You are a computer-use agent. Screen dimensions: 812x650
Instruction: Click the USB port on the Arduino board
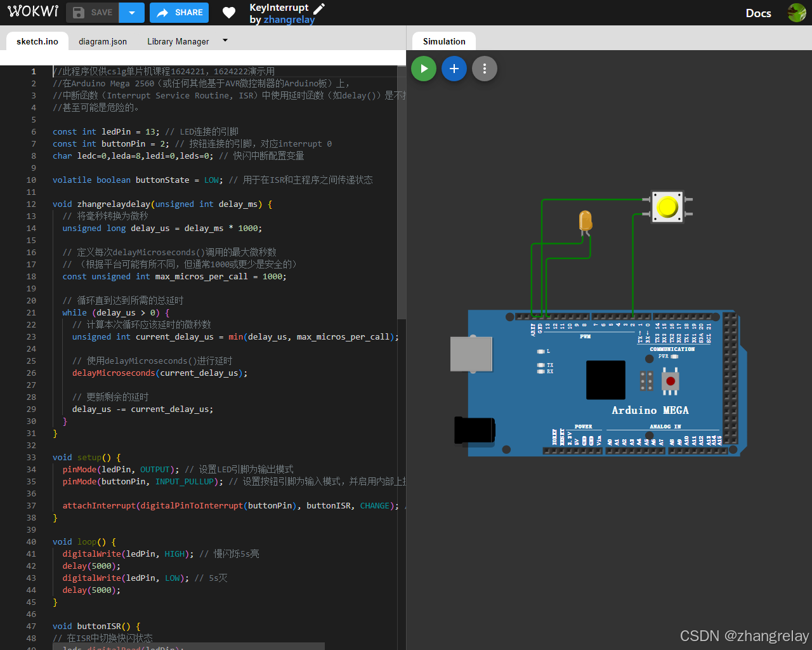click(x=471, y=354)
